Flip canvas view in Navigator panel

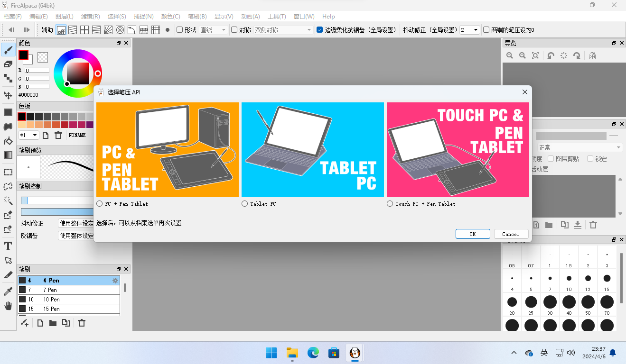tap(592, 55)
